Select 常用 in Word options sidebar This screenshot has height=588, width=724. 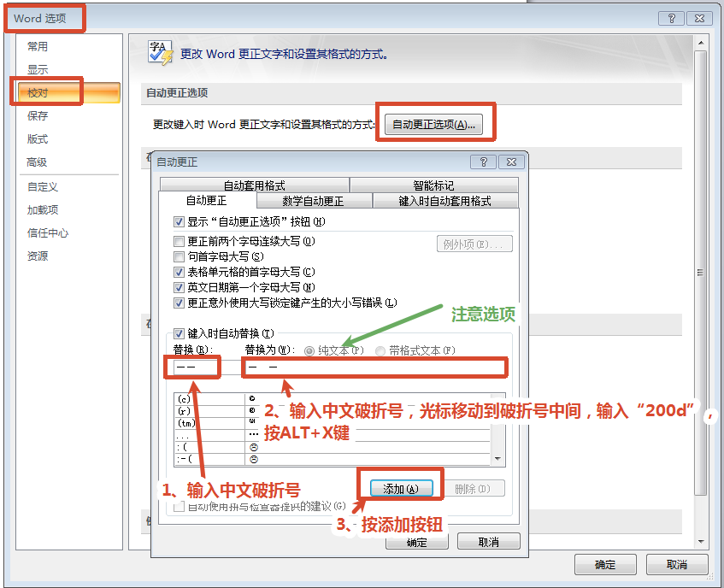point(38,47)
